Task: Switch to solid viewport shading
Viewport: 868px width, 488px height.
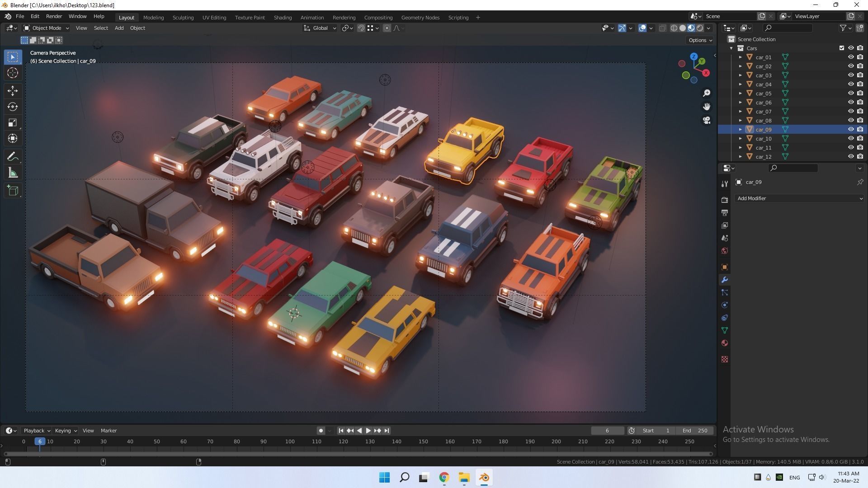Action: (x=683, y=28)
